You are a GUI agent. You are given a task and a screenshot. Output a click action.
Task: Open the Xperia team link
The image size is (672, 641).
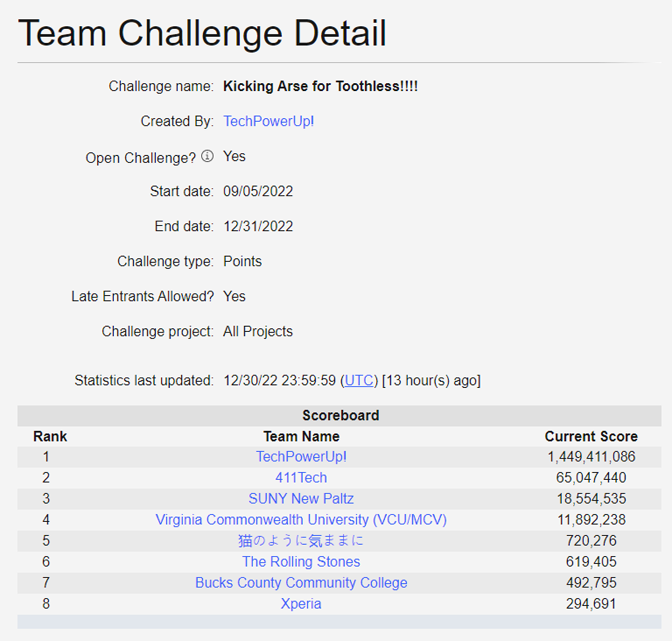tap(301, 603)
